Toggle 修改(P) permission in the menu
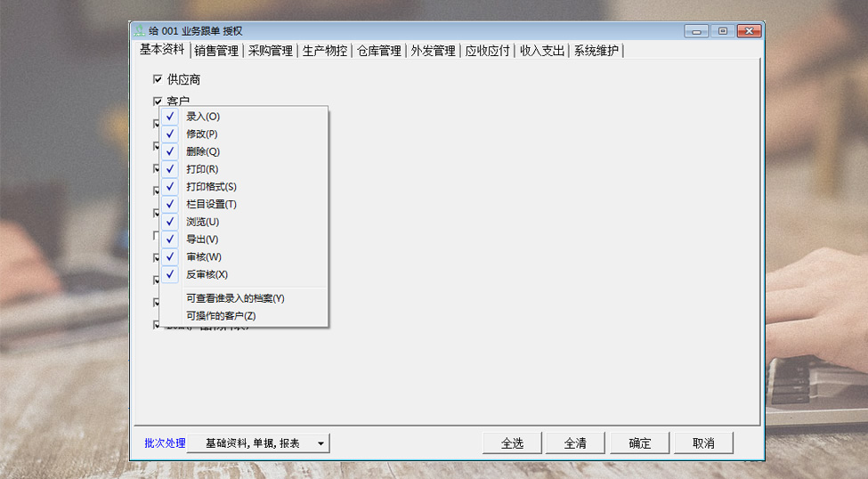Image resolution: width=868 pixels, height=479 pixels. pos(202,134)
